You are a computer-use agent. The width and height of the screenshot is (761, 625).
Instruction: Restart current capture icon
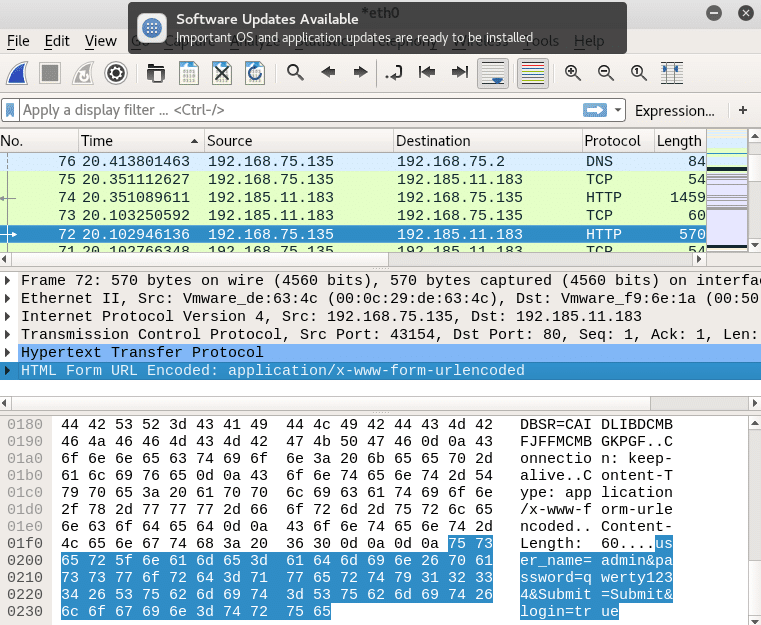[83, 73]
